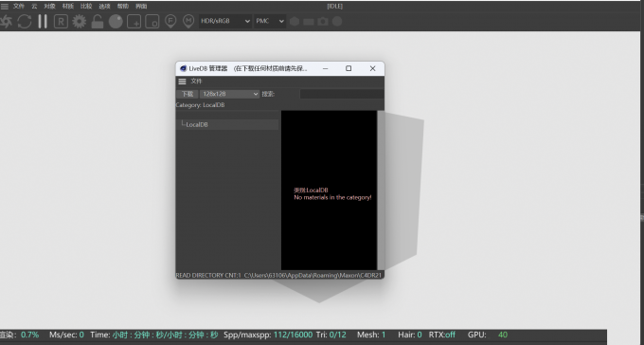This screenshot has height=345, width=644.
Task: Click the dimmed camera icon in the toolbar
Action: 323,22
